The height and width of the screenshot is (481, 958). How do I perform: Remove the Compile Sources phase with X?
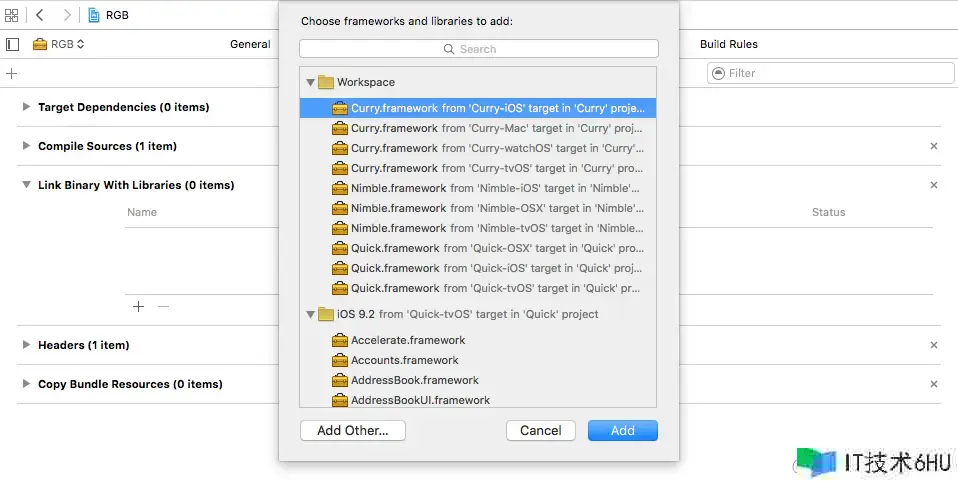click(x=934, y=146)
